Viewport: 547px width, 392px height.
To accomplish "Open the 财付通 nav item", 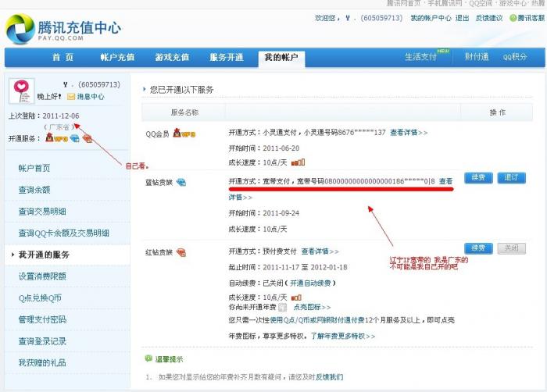I will click(477, 57).
